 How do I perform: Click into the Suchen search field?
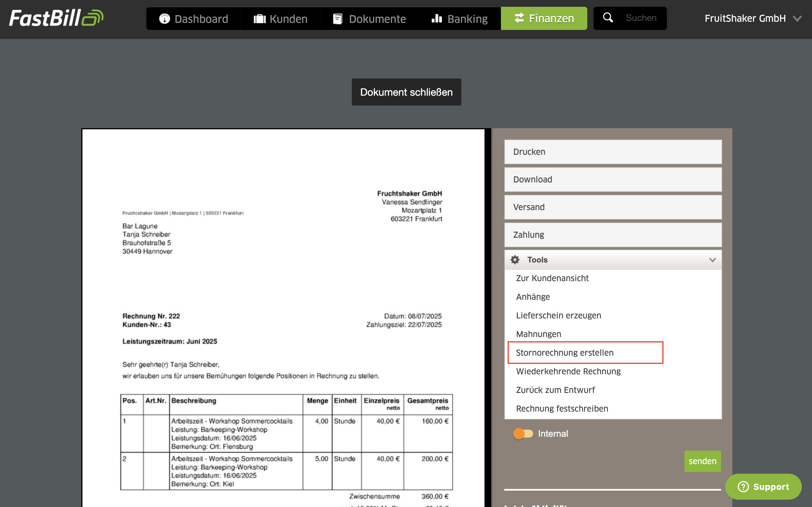(x=641, y=18)
